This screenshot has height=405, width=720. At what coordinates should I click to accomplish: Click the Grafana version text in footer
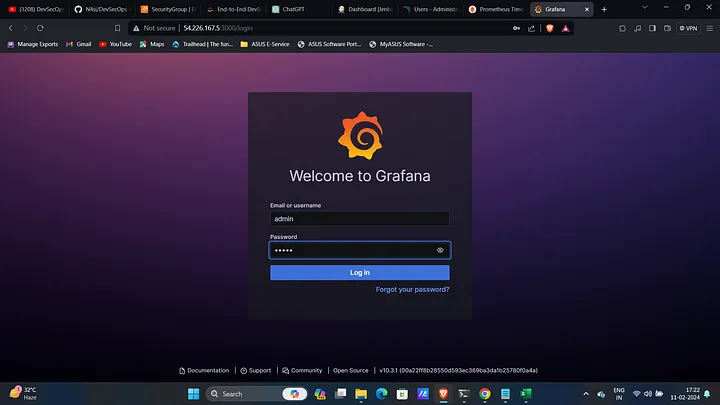coord(458,371)
